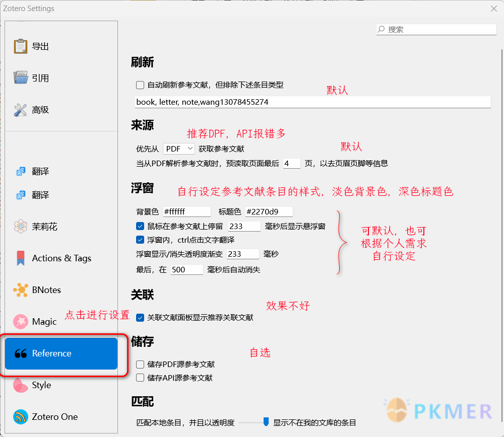Screen dimensions: 504x437
Task: Switch to the Actions & Tags pane
Action: coord(61,258)
